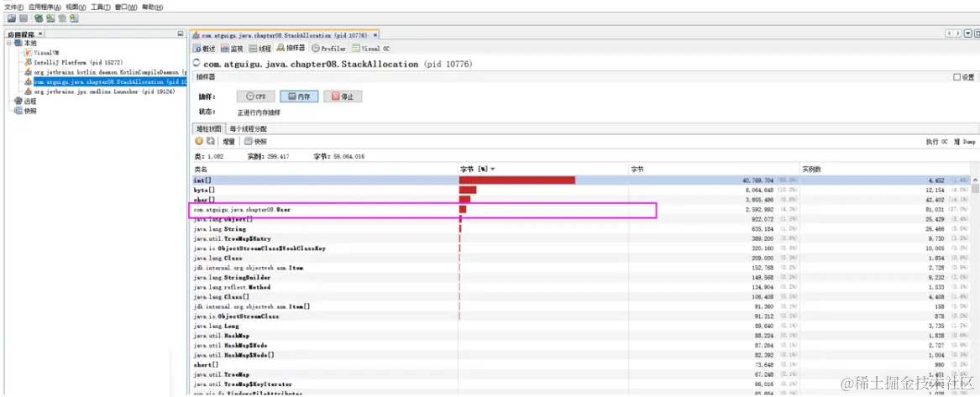
Task: Click the 执行 GC button
Action: (937, 143)
